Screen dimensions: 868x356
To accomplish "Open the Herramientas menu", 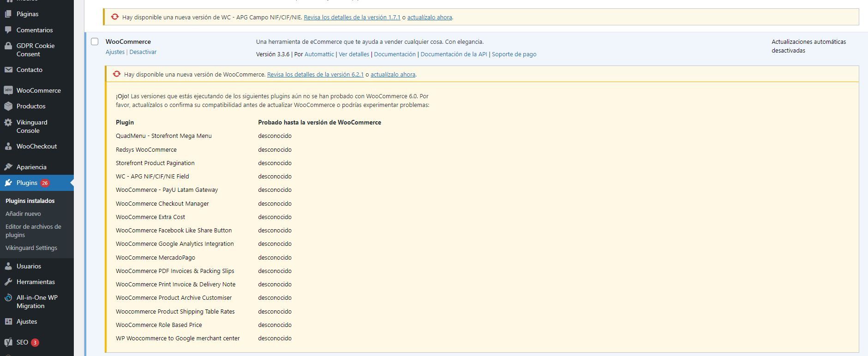I will [x=36, y=282].
